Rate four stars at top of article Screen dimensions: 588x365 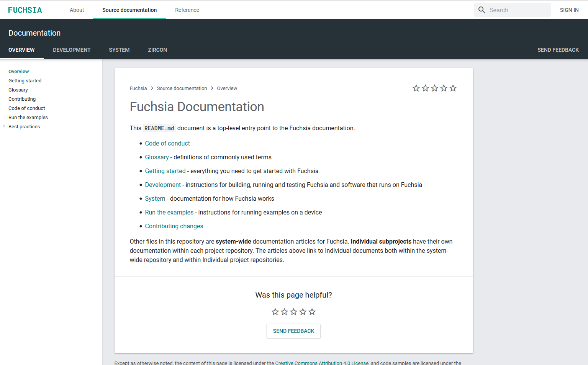(444, 88)
